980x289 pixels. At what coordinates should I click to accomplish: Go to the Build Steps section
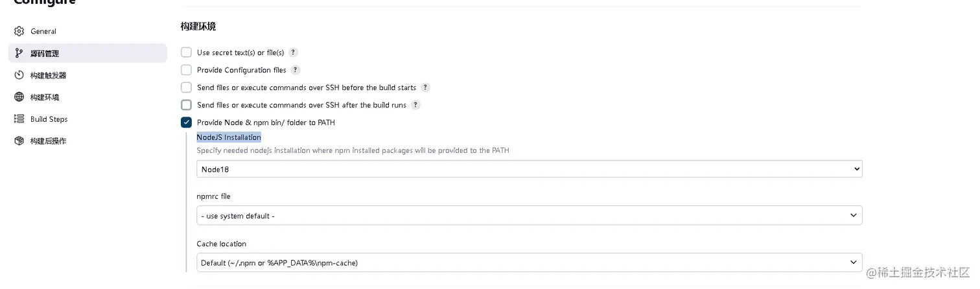(49, 119)
